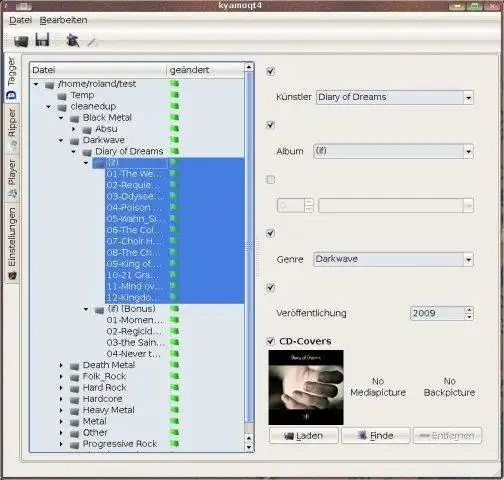Click the wand tool toolbar icon
Viewport: 504px width, 480px height.
[x=92, y=41]
